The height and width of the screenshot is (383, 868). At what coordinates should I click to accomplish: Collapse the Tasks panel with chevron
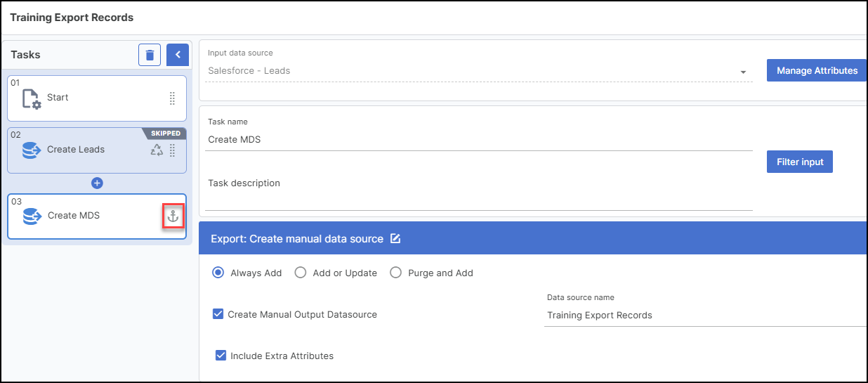[x=178, y=55]
